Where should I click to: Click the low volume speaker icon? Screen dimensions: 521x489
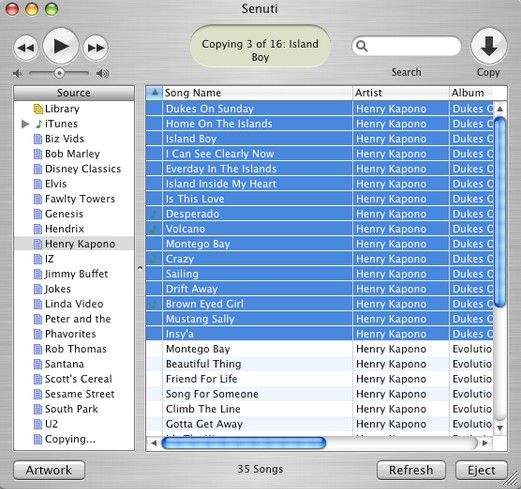click(17, 73)
